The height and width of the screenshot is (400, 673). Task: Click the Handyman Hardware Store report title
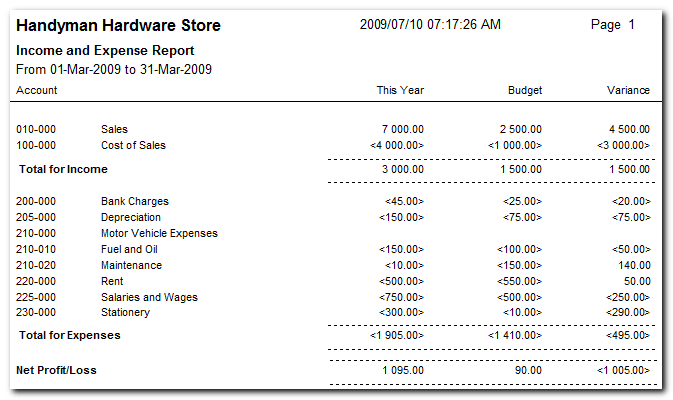point(119,26)
